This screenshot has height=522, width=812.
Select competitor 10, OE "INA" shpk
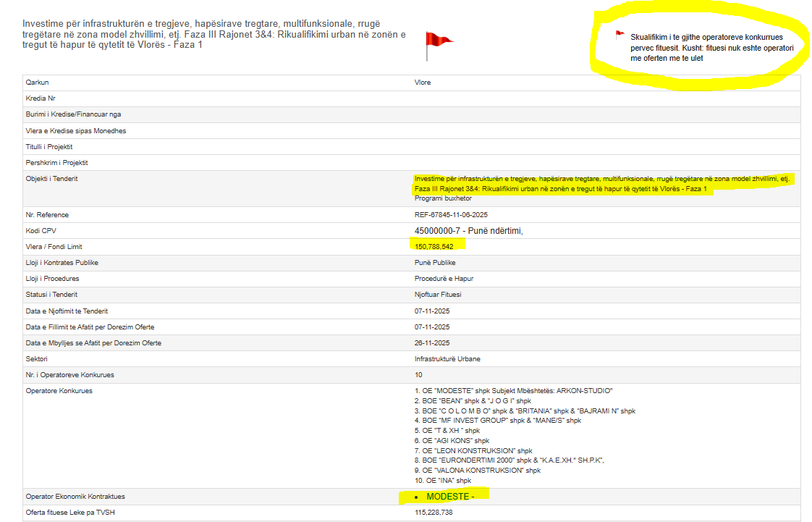click(x=443, y=481)
